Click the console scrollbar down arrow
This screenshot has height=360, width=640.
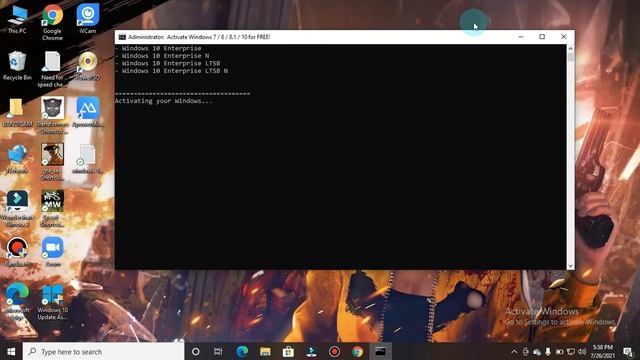(570, 266)
